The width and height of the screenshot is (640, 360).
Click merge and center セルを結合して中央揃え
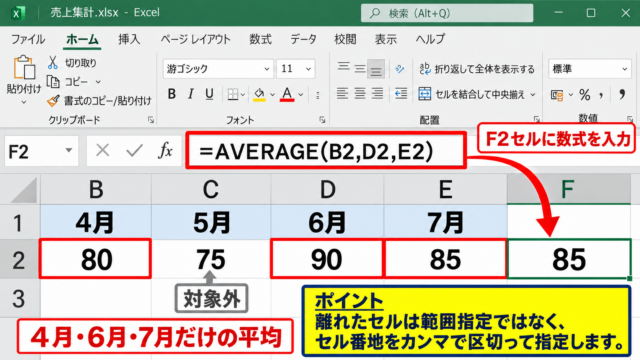[x=473, y=94]
